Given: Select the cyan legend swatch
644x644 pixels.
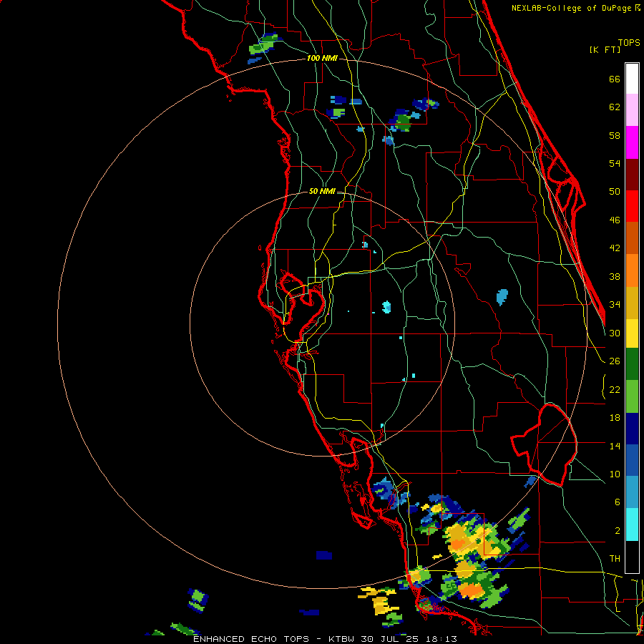Looking at the screenshot, I should (x=632, y=525).
